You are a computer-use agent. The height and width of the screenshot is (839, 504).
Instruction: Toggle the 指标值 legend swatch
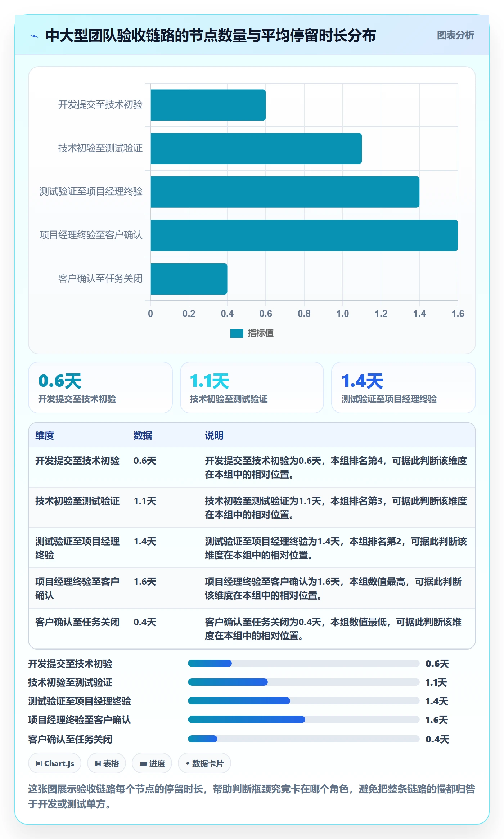pyautogui.click(x=237, y=333)
